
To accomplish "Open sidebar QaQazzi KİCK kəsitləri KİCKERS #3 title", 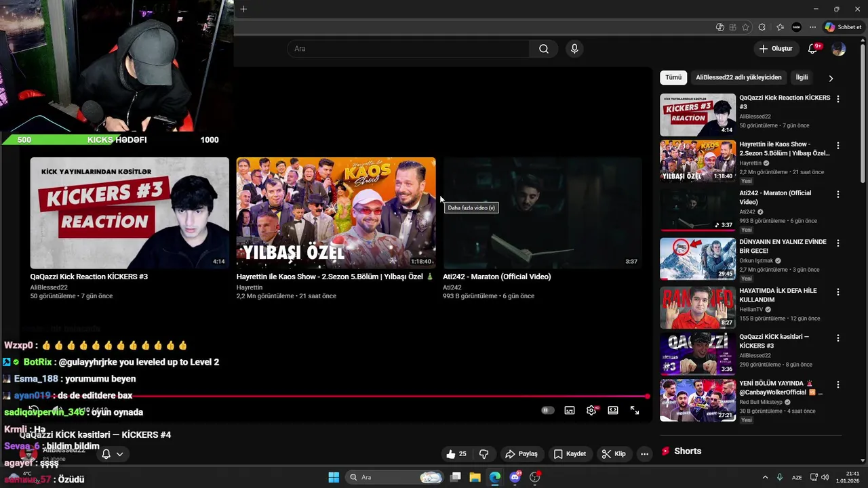I will [x=774, y=341].
